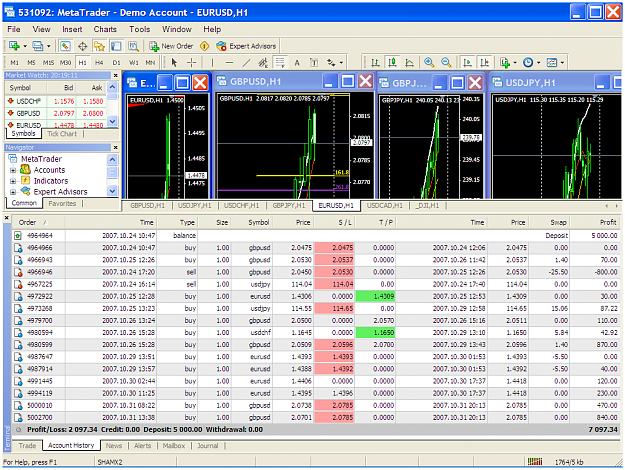
Task: Select the M1 timeframe
Action: click(x=14, y=63)
